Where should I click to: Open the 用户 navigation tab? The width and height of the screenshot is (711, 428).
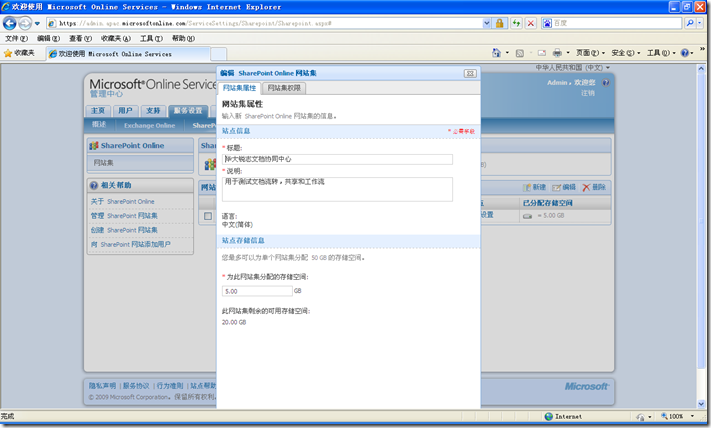[126, 111]
